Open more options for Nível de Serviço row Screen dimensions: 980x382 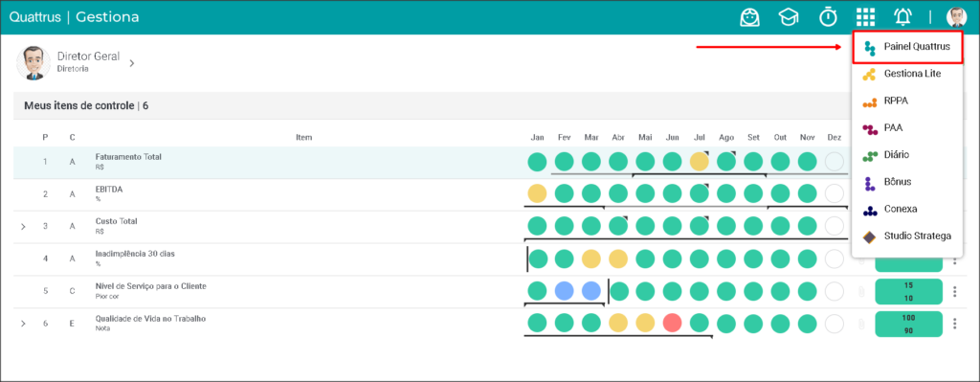(x=954, y=291)
